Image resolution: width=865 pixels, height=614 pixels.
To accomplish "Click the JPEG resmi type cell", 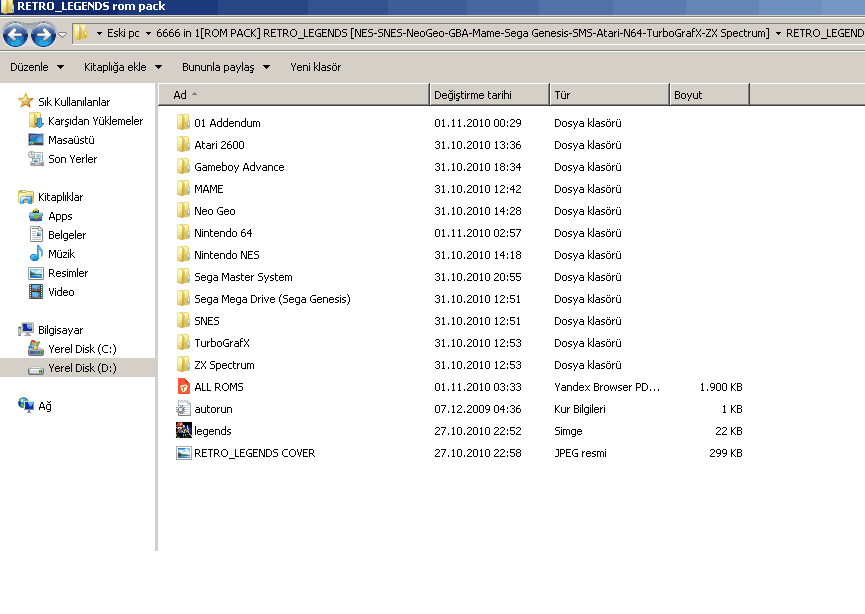I will 580,453.
